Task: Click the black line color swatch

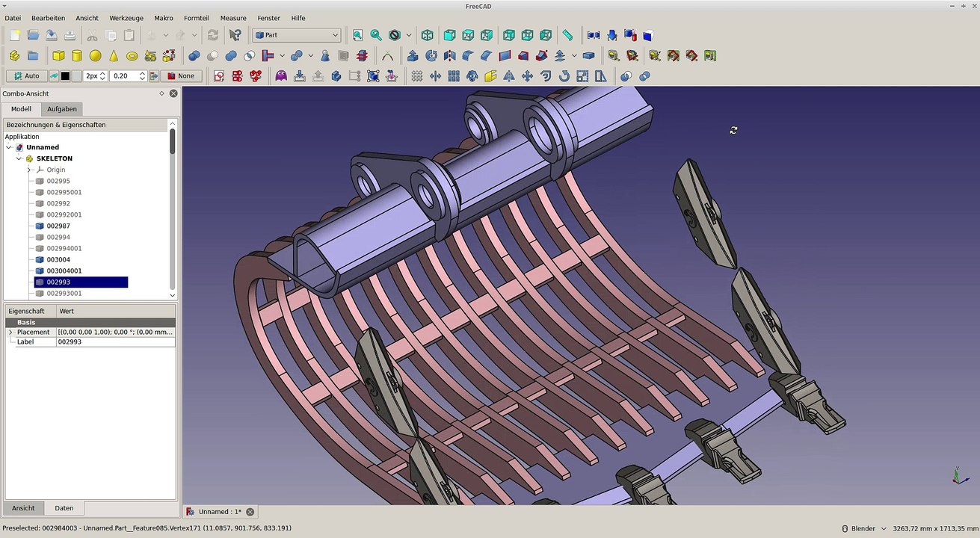Action: click(x=65, y=76)
